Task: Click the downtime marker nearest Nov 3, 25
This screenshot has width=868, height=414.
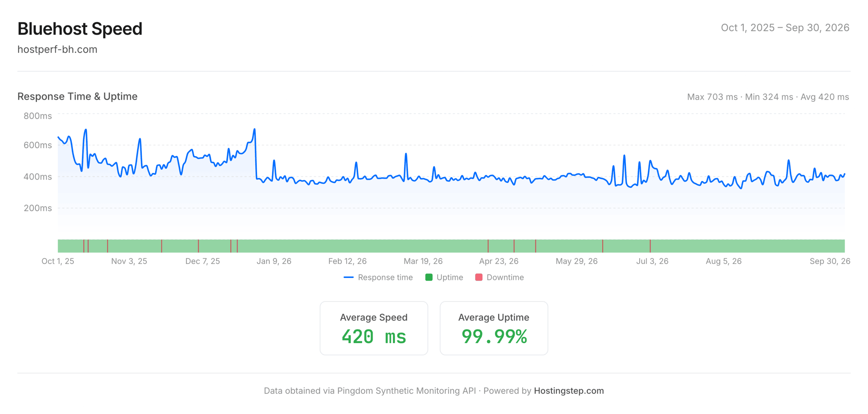Action: tap(107, 246)
